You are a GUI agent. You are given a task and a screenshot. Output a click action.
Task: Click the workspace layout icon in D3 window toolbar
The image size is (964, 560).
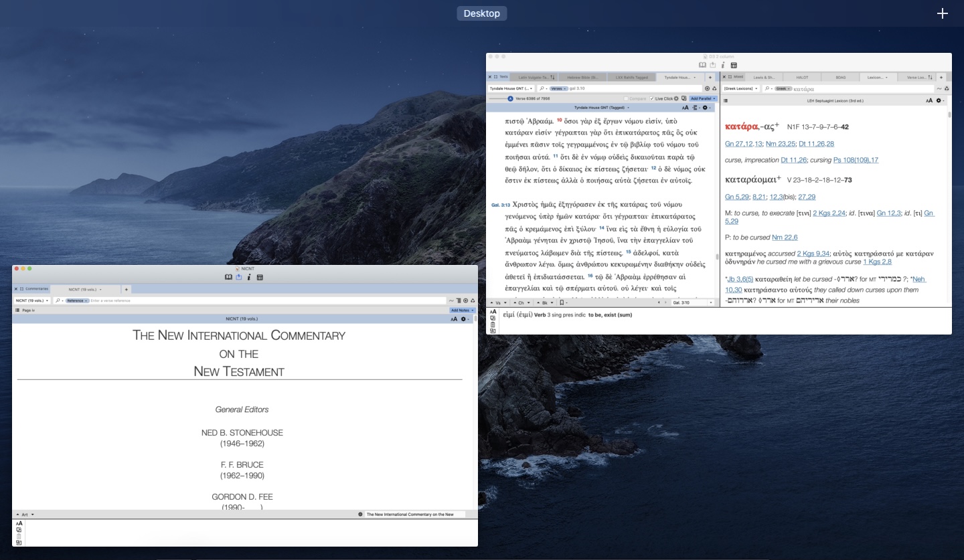[734, 65]
